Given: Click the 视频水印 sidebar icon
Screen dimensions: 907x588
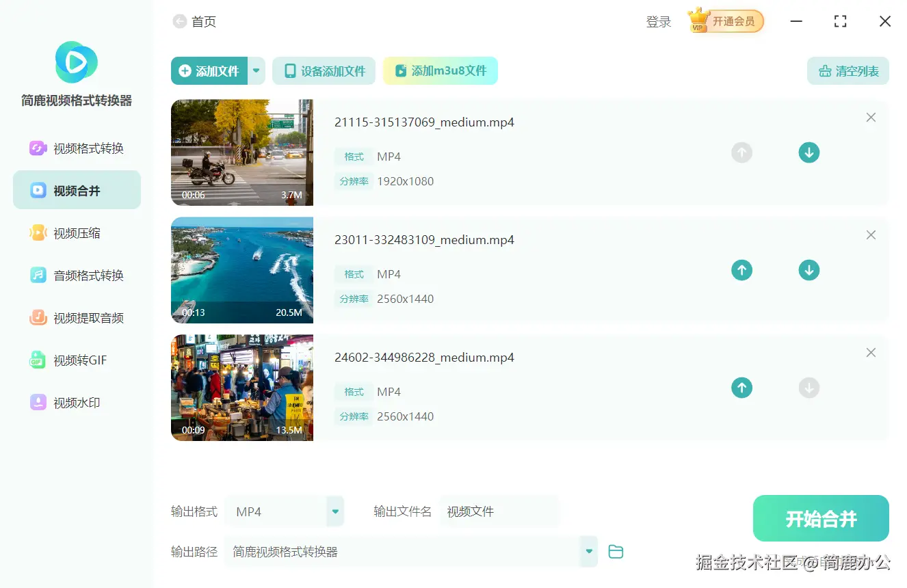Looking at the screenshot, I should pyautogui.click(x=38, y=403).
